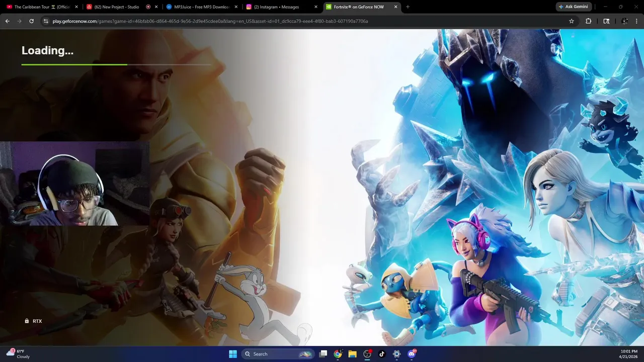Image resolution: width=644 pixels, height=362 pixels.
Task: Open File Explorer from the taskbar
Action: coord(352,354)
